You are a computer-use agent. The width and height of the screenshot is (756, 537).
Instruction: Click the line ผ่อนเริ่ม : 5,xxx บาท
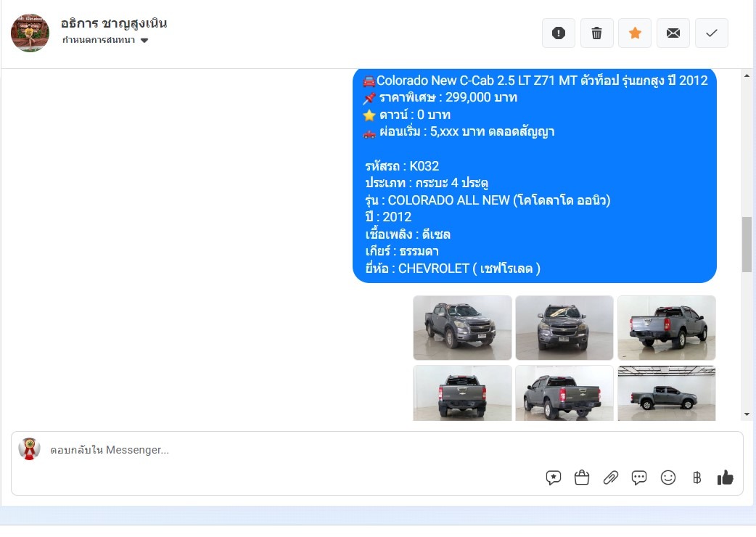click(x=467, y=131)
